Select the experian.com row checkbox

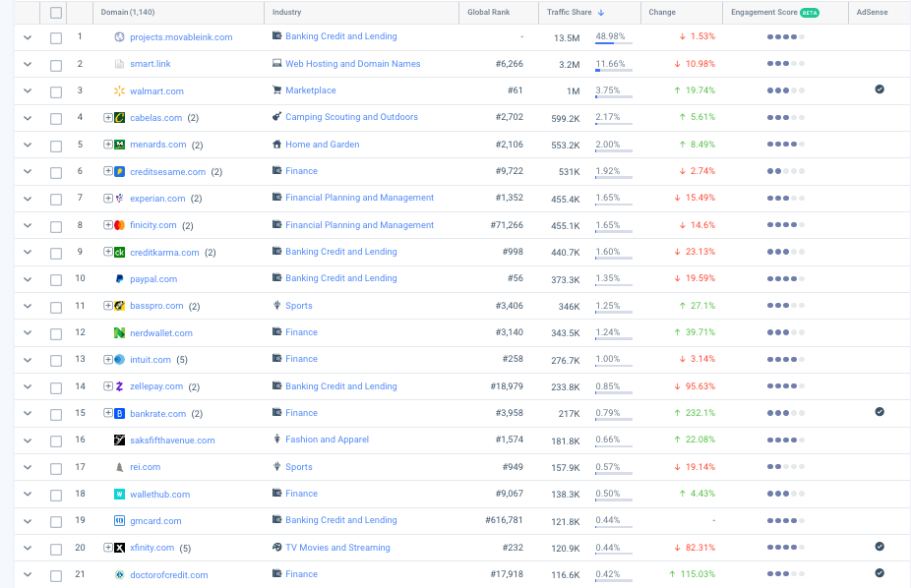pos(56,199)
